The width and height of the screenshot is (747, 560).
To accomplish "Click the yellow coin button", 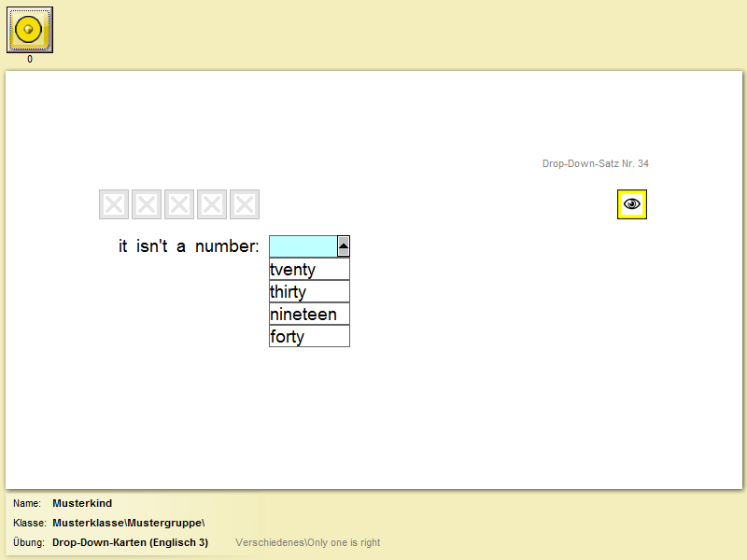I will tap(30, 30).
